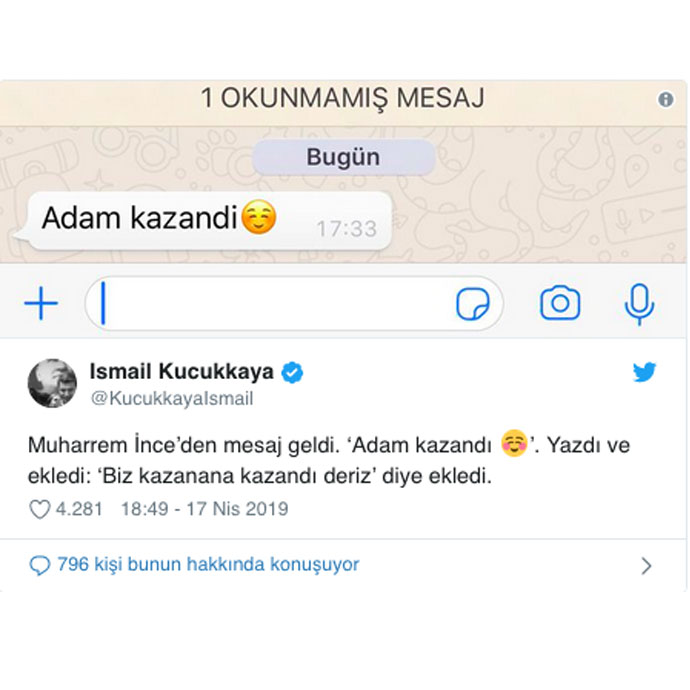The width and height of the screenshot is (690, 690).
Task: Click the info icon in banner
Action: point(665,99)
